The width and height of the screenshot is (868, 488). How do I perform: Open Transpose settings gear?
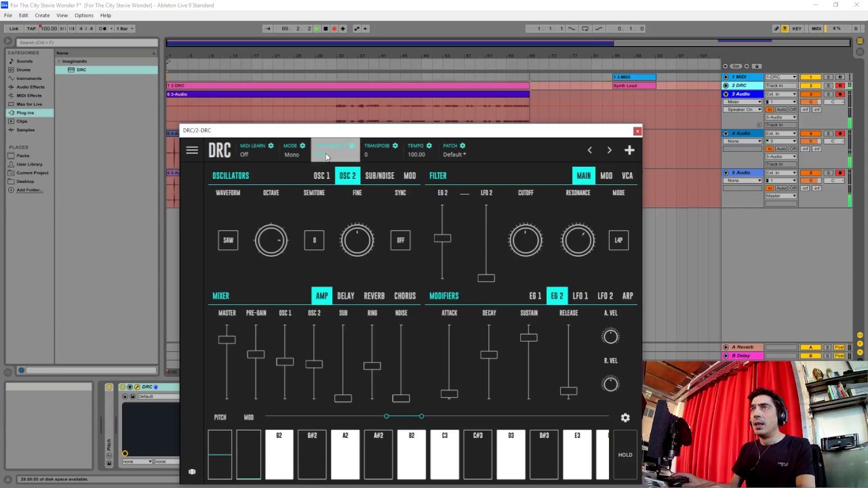click(x=395, y=146)
